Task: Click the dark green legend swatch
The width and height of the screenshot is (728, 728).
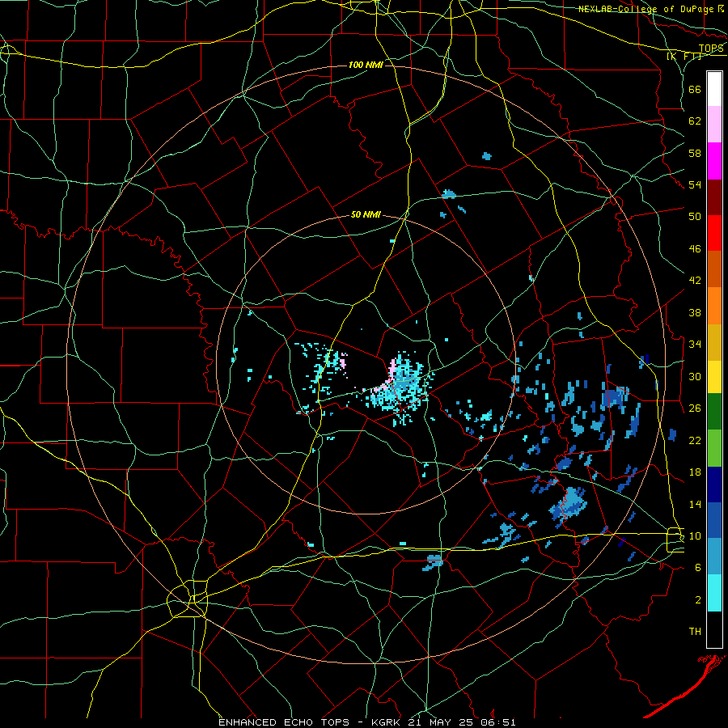Action: click(714, 412)
